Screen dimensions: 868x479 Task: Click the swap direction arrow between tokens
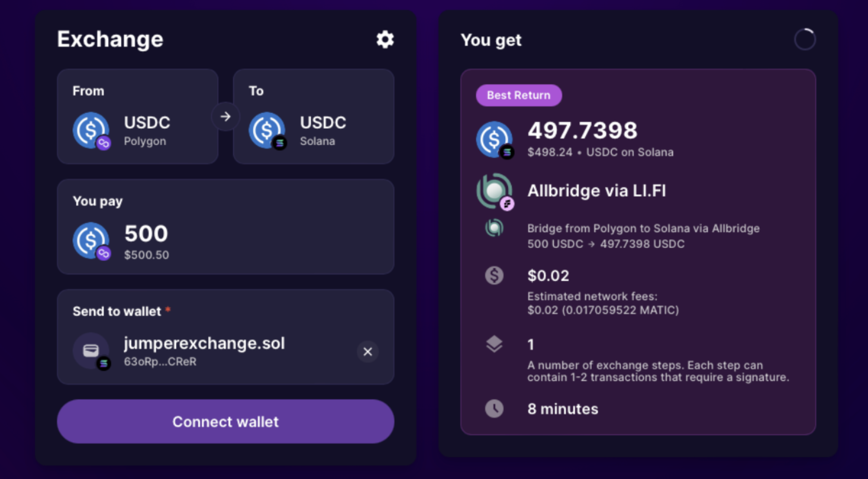[x=225, y=117]
